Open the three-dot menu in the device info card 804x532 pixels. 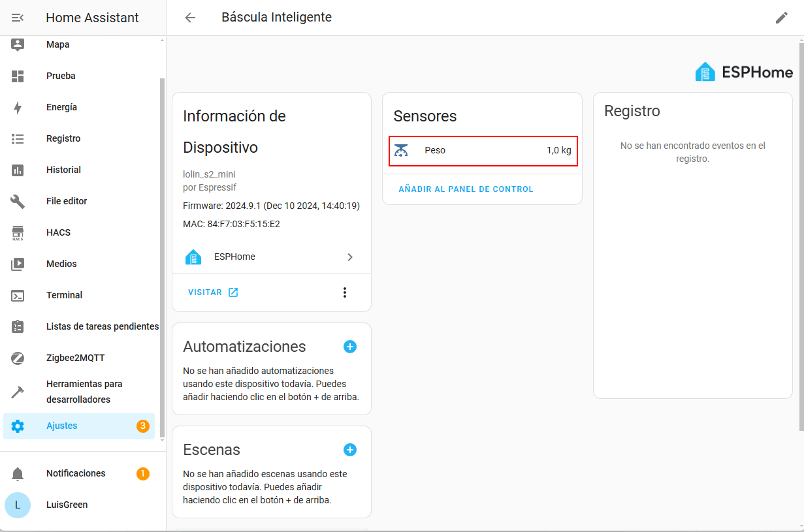point(345,292)
